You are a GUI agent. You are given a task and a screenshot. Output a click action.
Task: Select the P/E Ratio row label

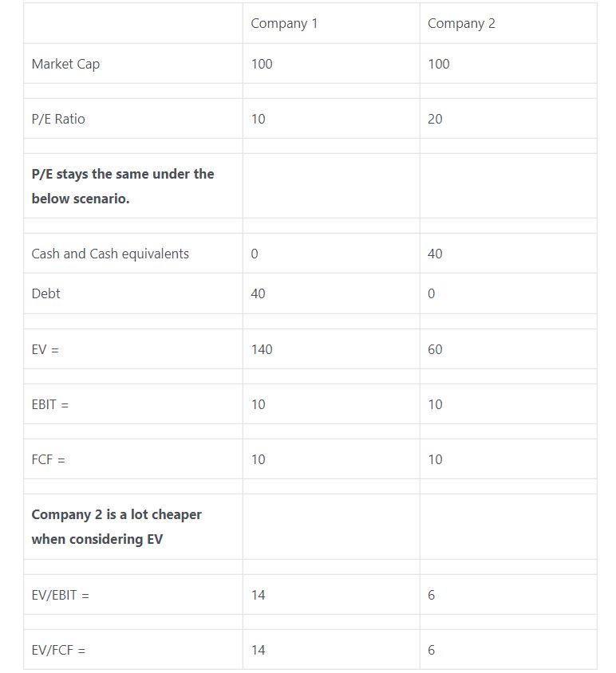[x=58, y=119]
